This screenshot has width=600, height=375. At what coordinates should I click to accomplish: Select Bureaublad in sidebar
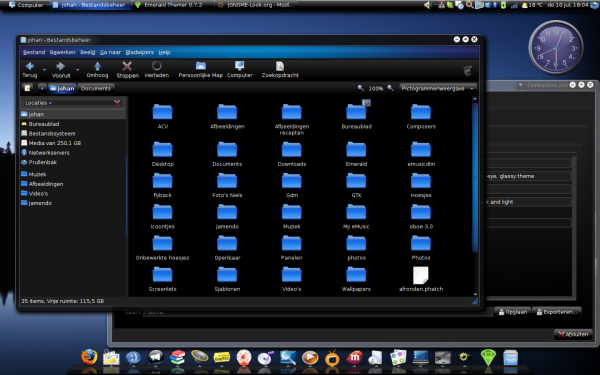click(73, 124)
